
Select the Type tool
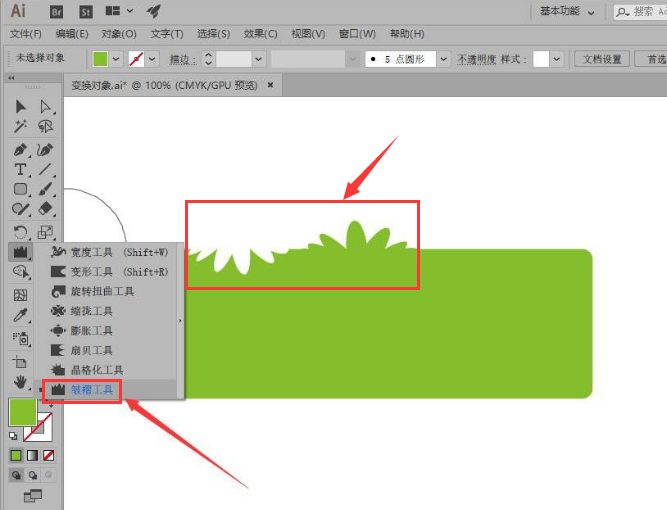[x=20, y=169]
